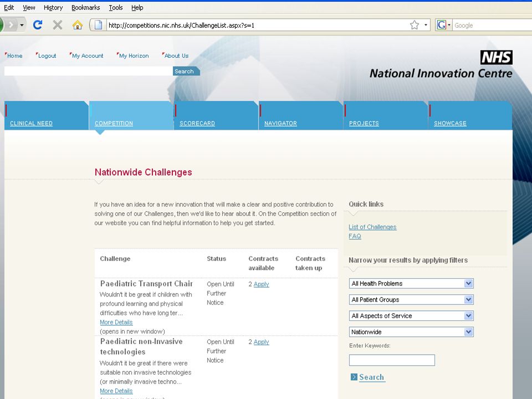Viewport: 532px width, 399px height.
Task: Click the Logout link
Action: pyautogui.click(x=47, y=55)
